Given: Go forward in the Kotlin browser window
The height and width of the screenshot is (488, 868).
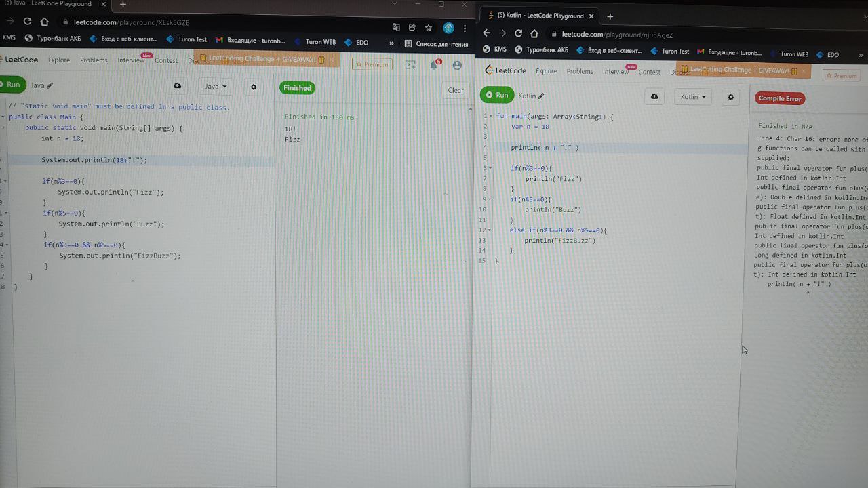Looking at the screenshot, I should click(x=502, y=33).
